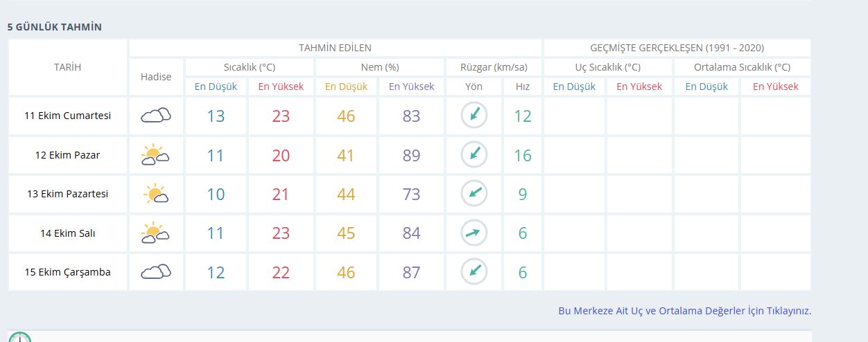Click the cloudy icon for 15 Ekim Çarşamba
Viewport: 868px width, 342px height.
coord(156,272)
